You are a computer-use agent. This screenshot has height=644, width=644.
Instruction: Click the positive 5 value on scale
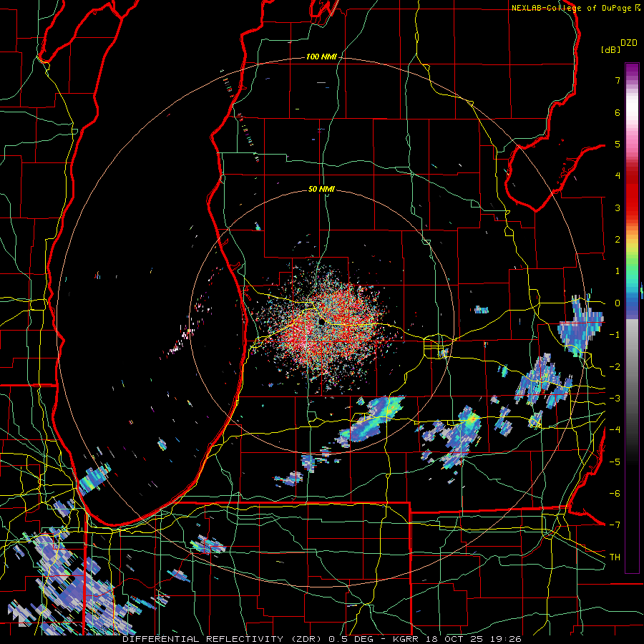pyautogui.click(x=618, y=144)
